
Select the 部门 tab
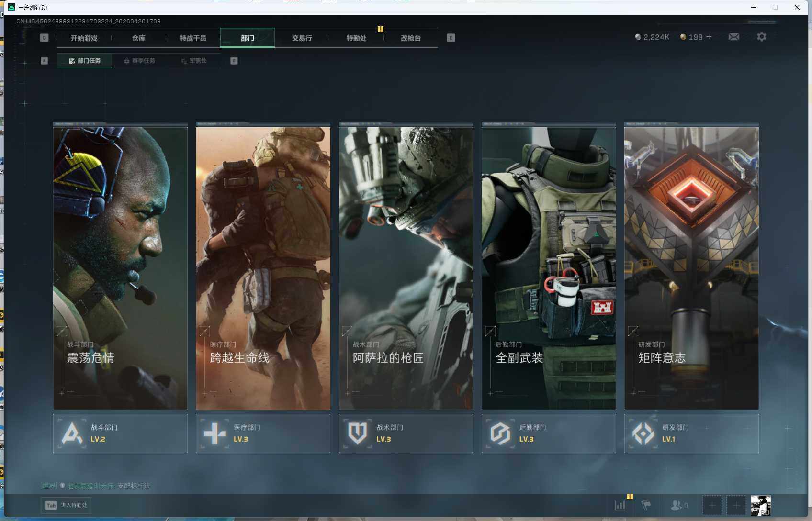coord(248,38)
